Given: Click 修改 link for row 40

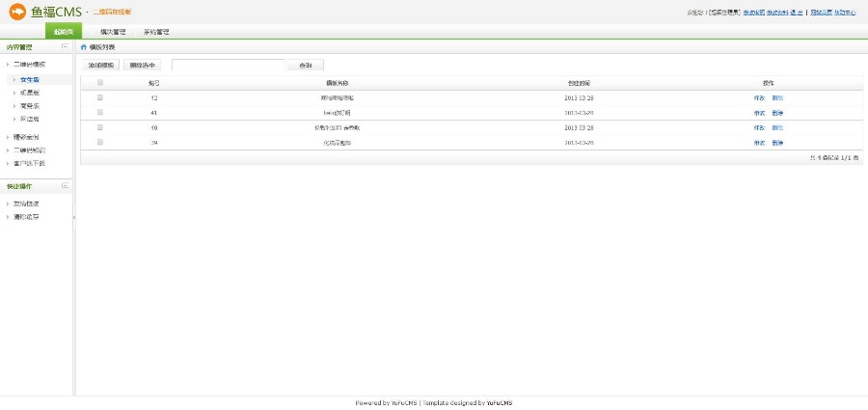Looking at the screenshot, I should [x=759, y=128].
